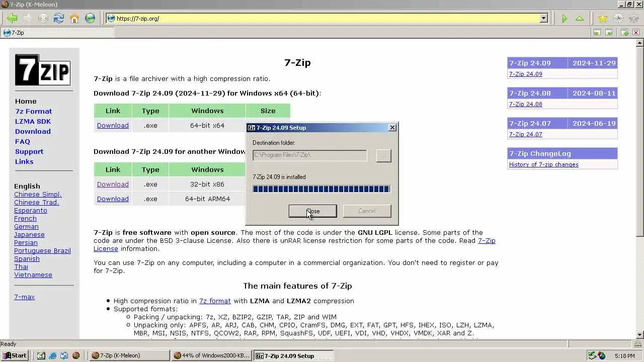Click the installation progress bar
Viewport: 644px width, 362px height.
[x=321, y=189]
